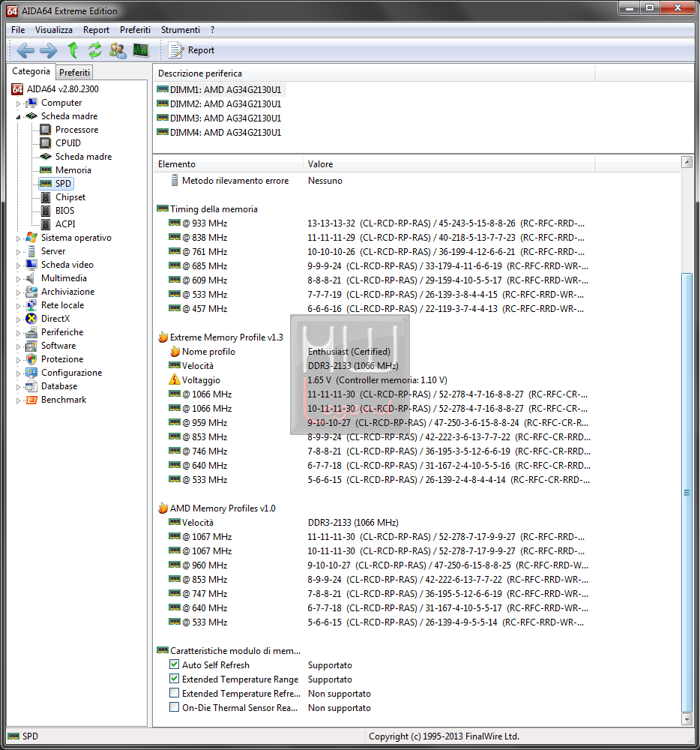
Task: Expand the DirectX node
Action: [x=18, y=319]
